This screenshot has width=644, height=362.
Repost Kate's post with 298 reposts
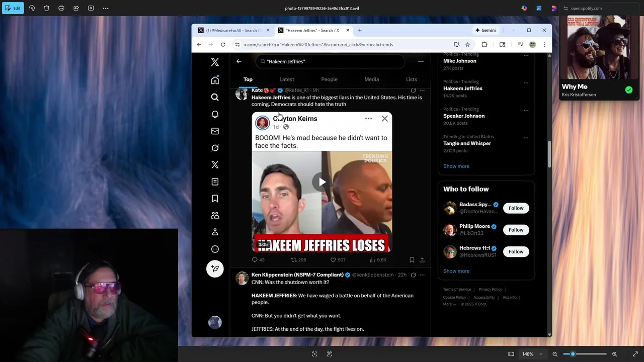(298, 260)
